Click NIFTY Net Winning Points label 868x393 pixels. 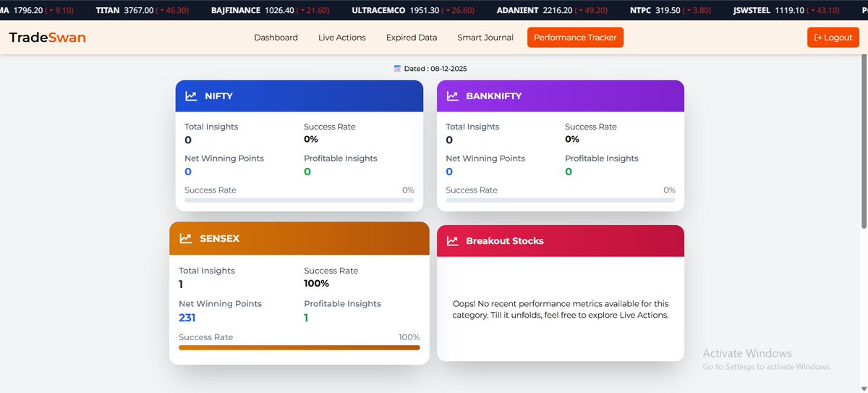pyautogui.click(x=224, y=159)
